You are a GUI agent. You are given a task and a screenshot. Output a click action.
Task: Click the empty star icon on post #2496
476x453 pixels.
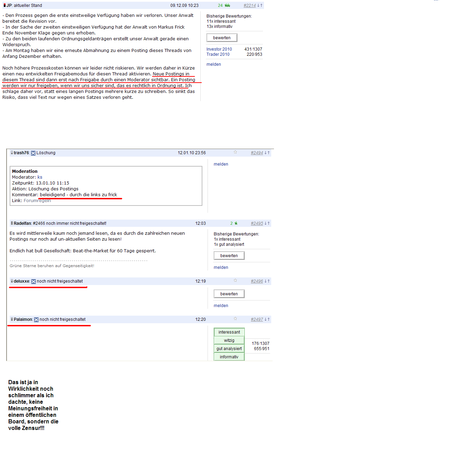click(x=235, y=281)
